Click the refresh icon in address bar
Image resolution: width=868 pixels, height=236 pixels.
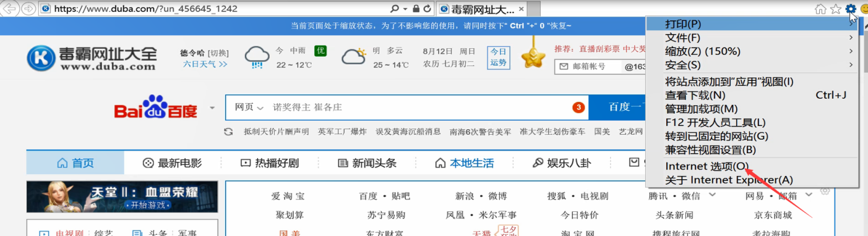pos(428,9)
